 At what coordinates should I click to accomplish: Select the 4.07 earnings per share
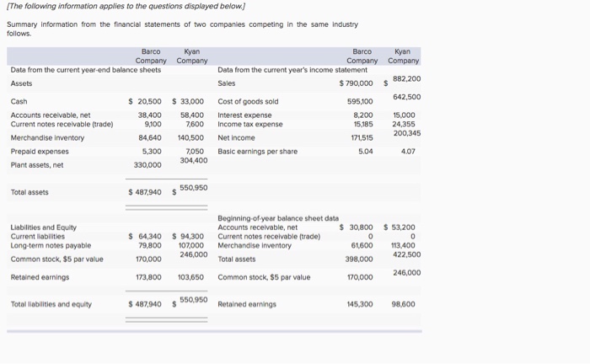pos(408,152)
